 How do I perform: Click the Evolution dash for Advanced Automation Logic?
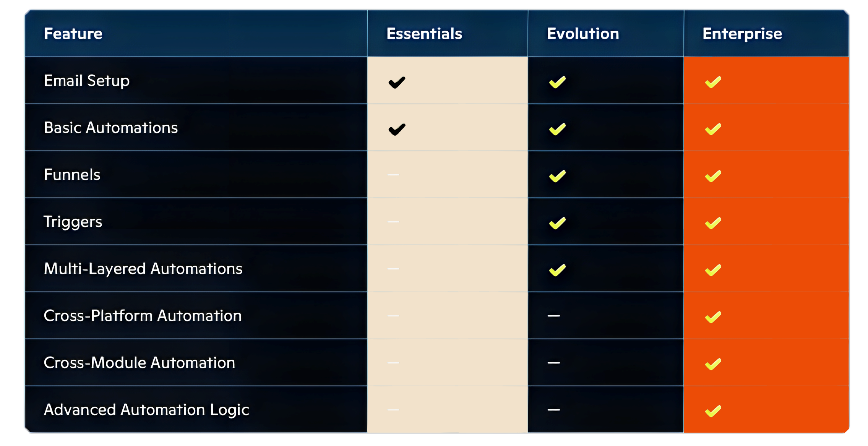coord(553,410)
